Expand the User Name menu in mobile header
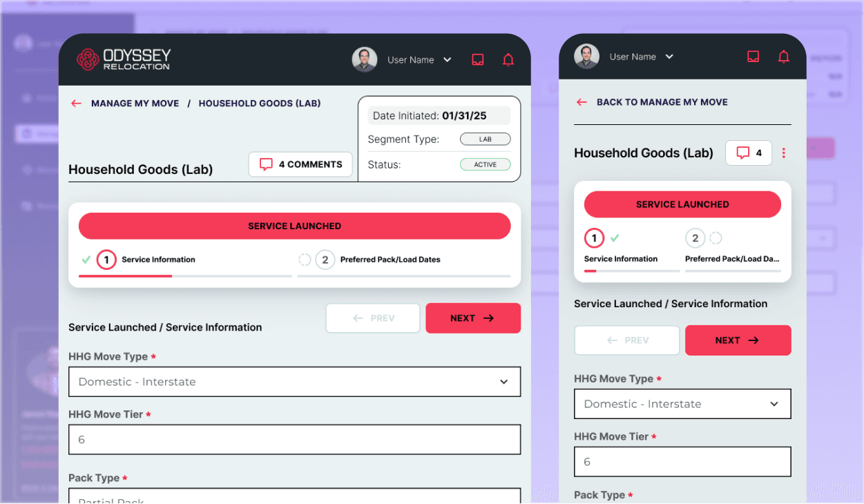The image size is (864, 504). click(x=641, y=57)
